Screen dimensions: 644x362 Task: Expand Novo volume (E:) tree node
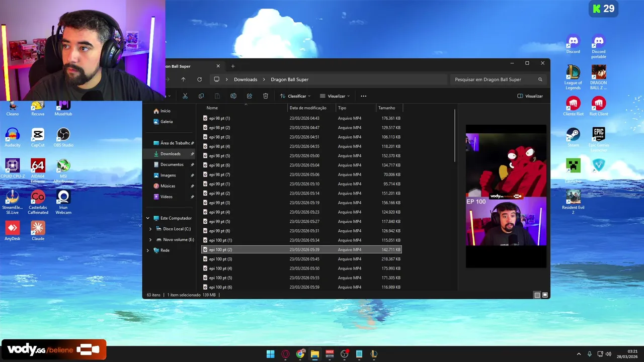[150, 240]
